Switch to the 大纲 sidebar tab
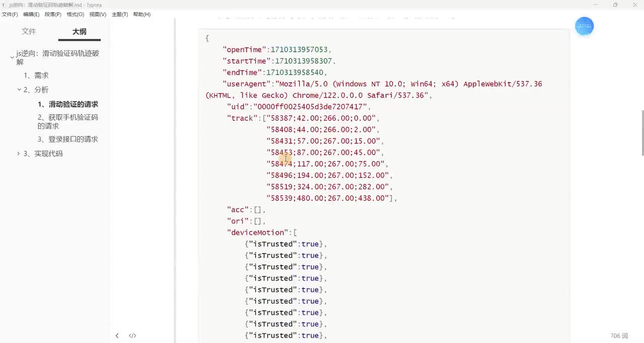This screenshot has height=343, width=644. (79, 32)
